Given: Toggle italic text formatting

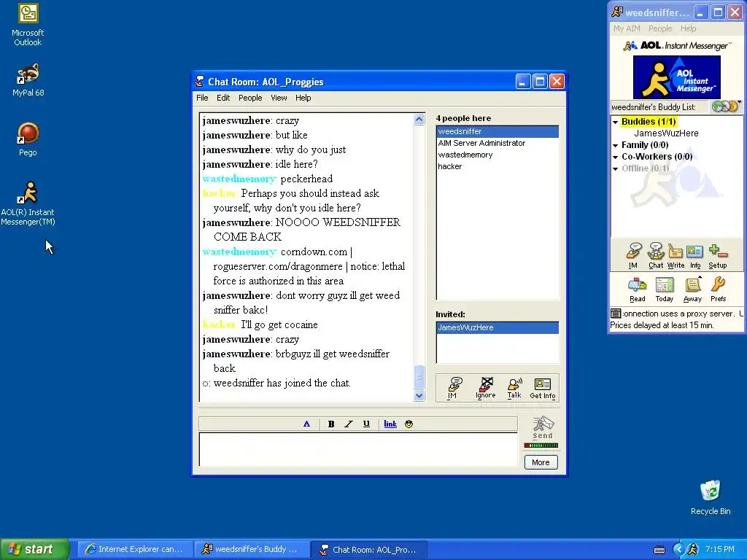Looking at the screenshot, I should click(348, 424).
